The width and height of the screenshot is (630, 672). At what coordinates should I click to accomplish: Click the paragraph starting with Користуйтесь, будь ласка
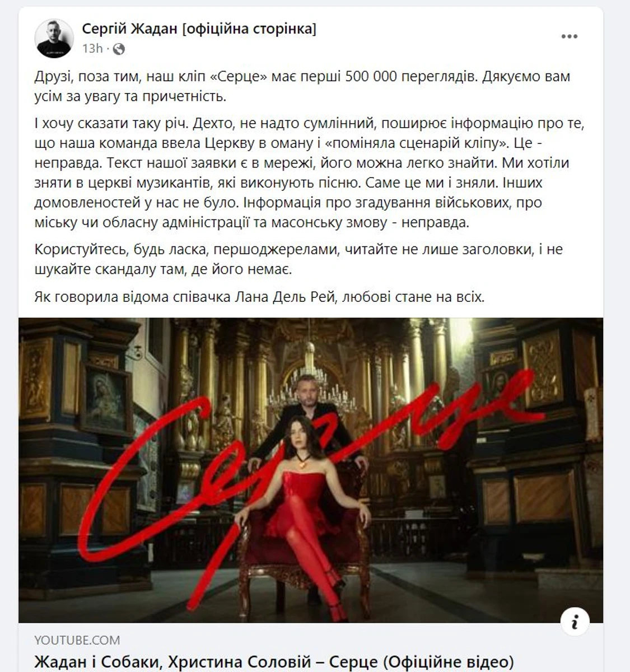pos(298,259)
